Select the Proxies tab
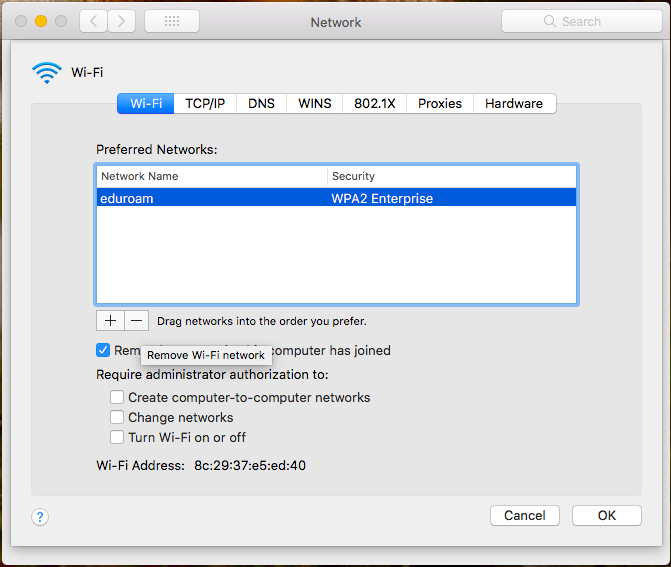671x567 pixels. click(x=440, y=104)
